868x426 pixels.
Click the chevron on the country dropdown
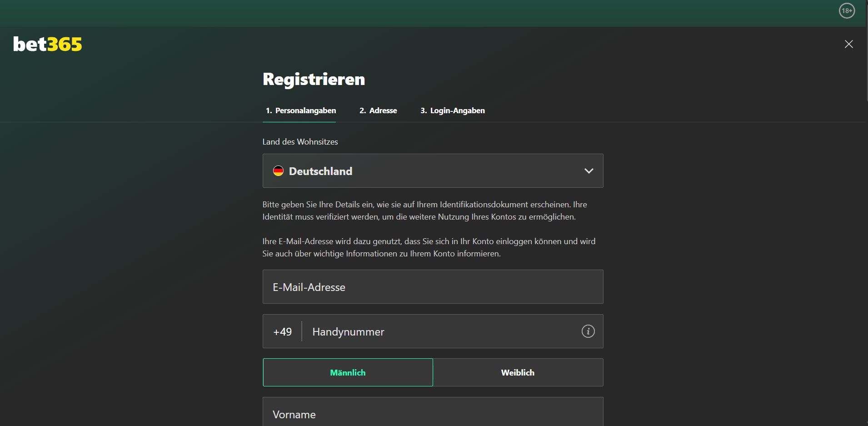point(589,171)
